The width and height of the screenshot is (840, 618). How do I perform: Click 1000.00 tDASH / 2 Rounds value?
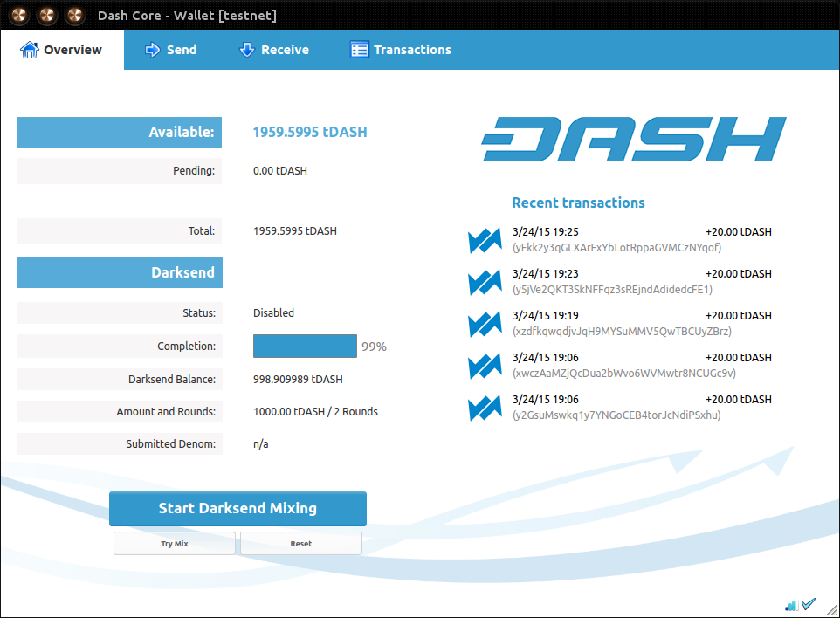tap(315, 411)
